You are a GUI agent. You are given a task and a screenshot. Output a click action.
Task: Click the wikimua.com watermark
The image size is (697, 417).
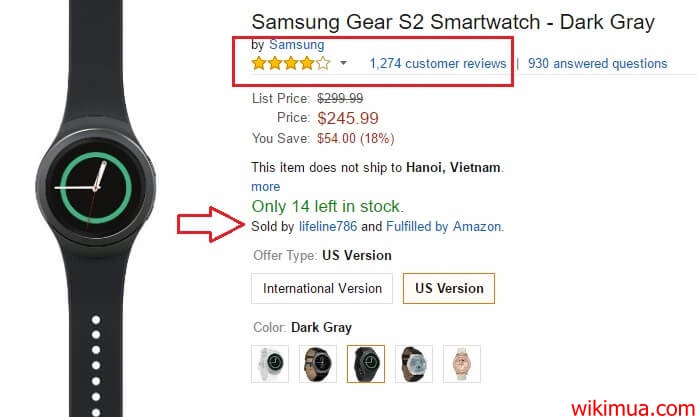[x=632, y=405]
